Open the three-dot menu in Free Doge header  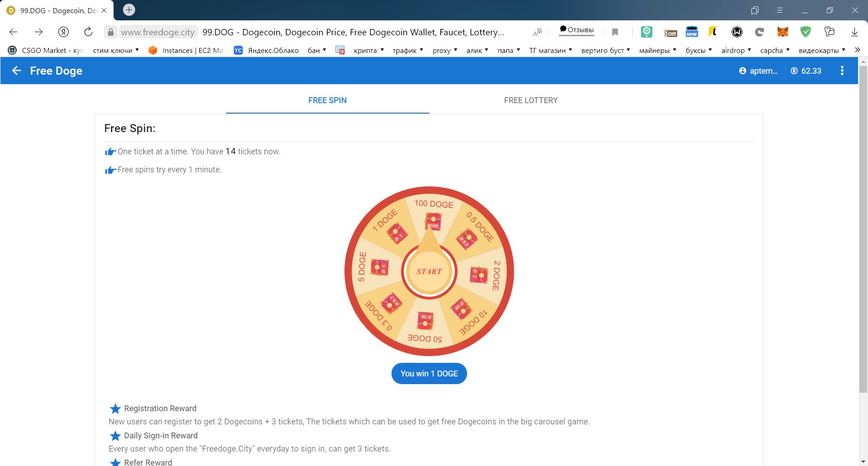[x=842, y=71]
